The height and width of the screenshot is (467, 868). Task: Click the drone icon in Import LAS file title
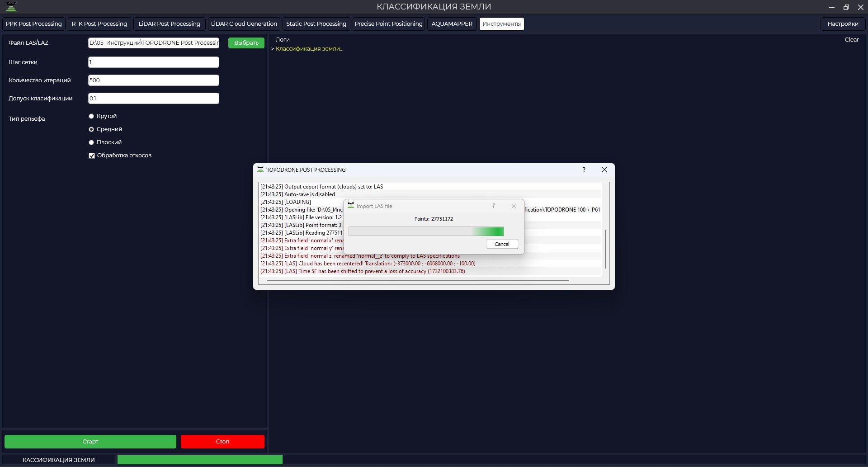pos(351,205)
